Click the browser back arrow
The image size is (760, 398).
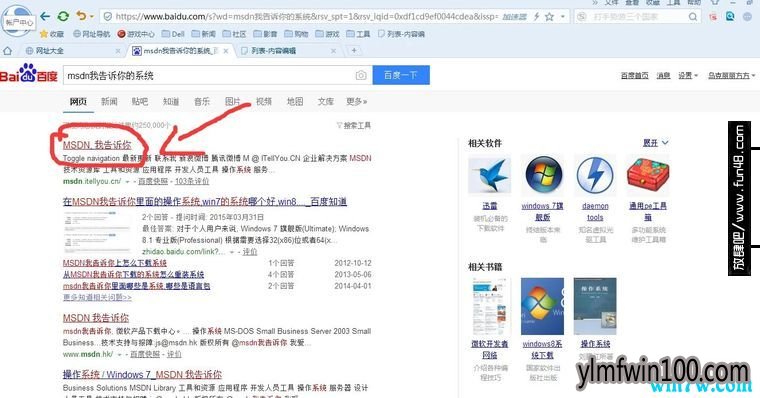pyautogui.click(x=45, y=16)
